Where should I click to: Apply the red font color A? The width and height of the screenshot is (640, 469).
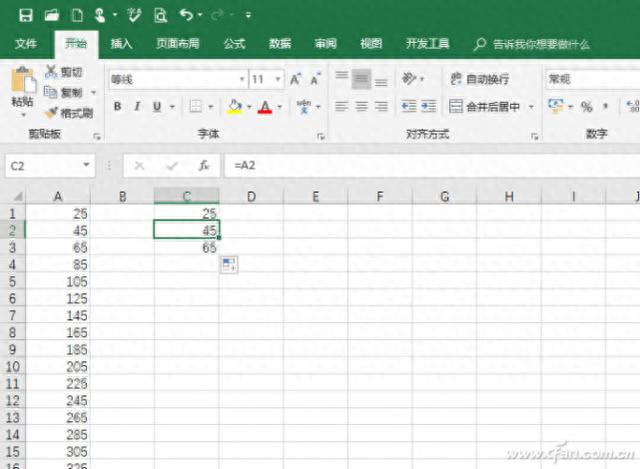[x=265, y=107]
